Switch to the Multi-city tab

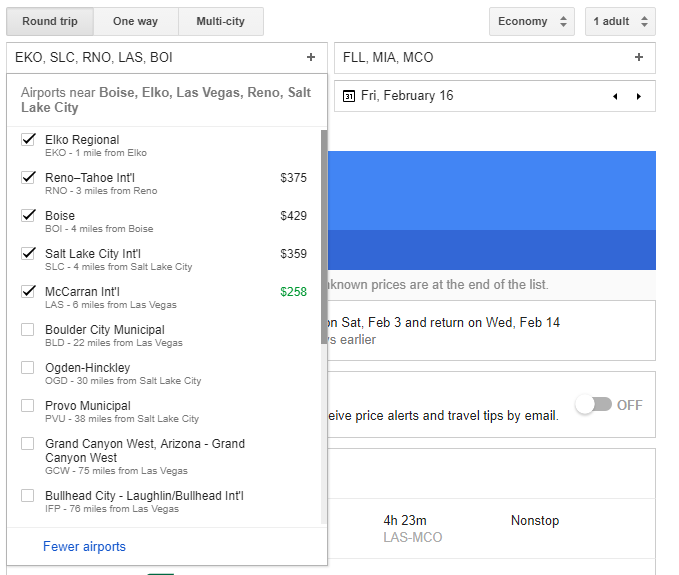coord(221,21)
